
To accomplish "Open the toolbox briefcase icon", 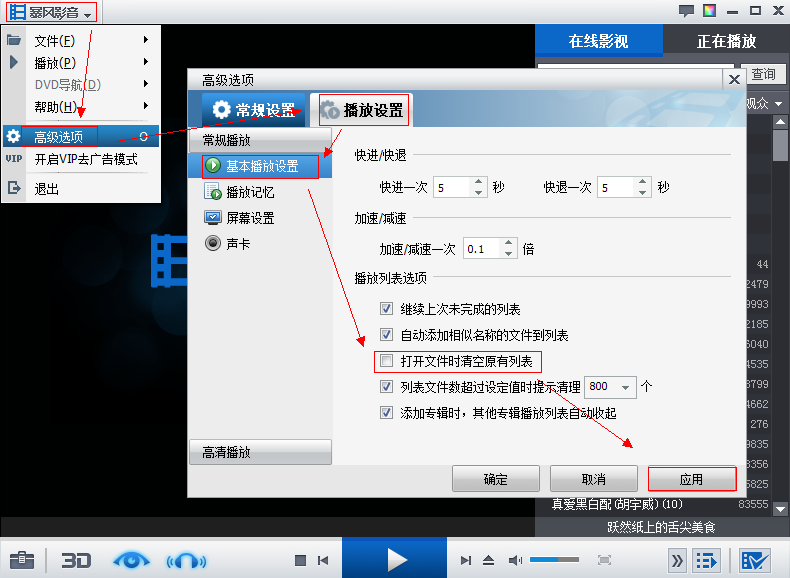I will [x=22, y=560].
